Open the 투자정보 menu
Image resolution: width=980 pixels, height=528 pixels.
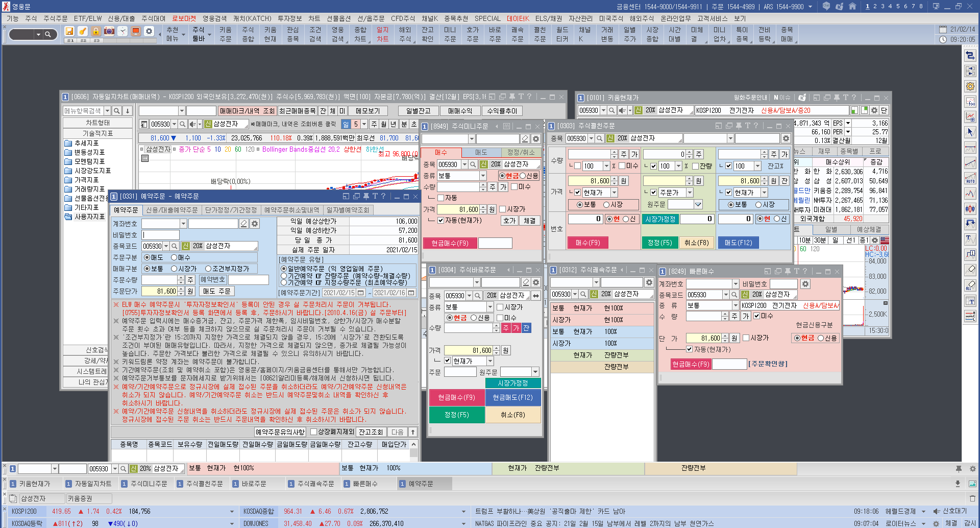pyautogui.click(x=289, y=18)
